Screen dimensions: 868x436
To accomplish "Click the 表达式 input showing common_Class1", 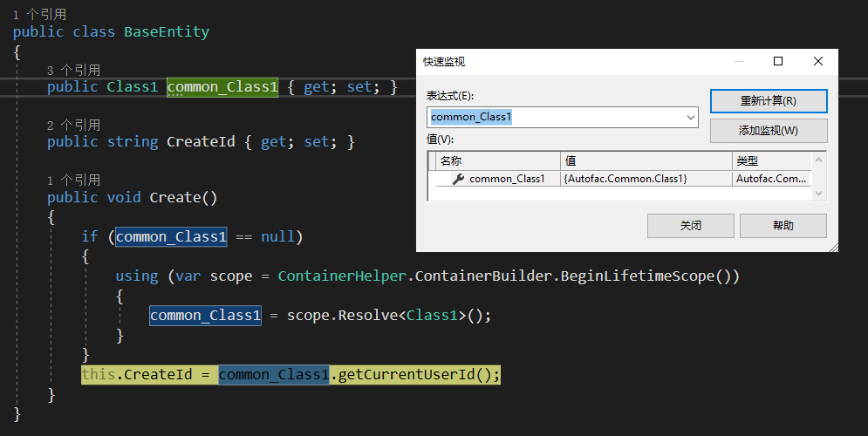I will [x=556, y=117].
